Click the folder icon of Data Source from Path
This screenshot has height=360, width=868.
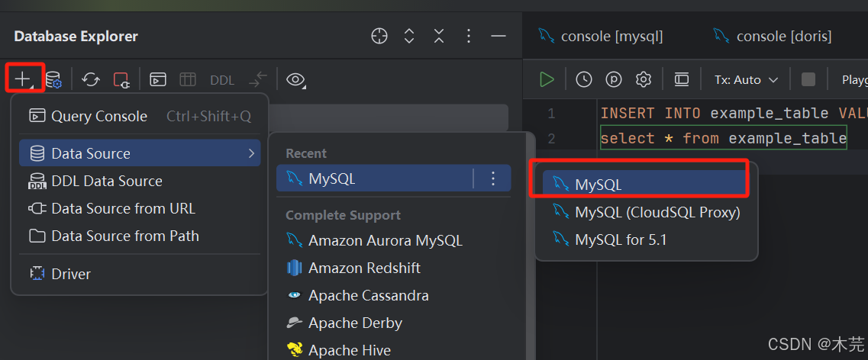coord(37,236)
